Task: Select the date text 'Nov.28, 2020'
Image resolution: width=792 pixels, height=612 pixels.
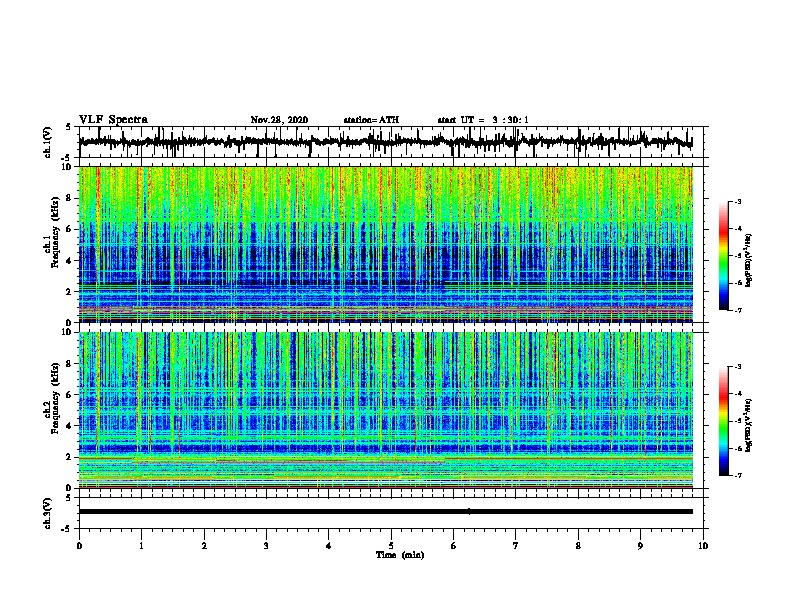Action: (279, 120)
